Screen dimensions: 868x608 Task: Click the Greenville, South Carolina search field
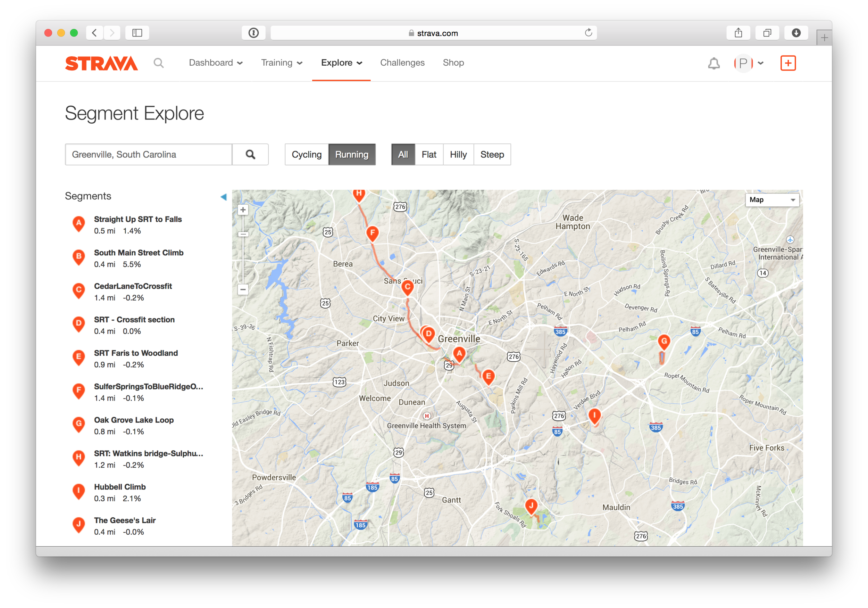tap(149, 154)
